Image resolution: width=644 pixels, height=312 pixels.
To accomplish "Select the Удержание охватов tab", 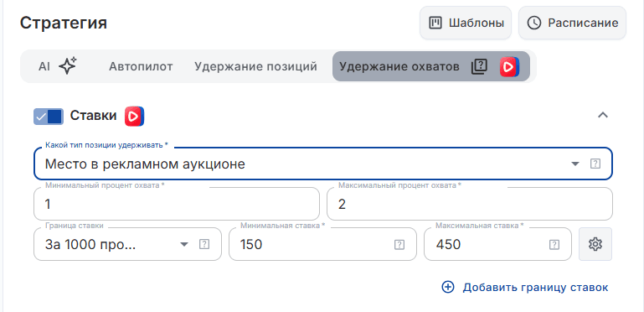I will point(430,66).
